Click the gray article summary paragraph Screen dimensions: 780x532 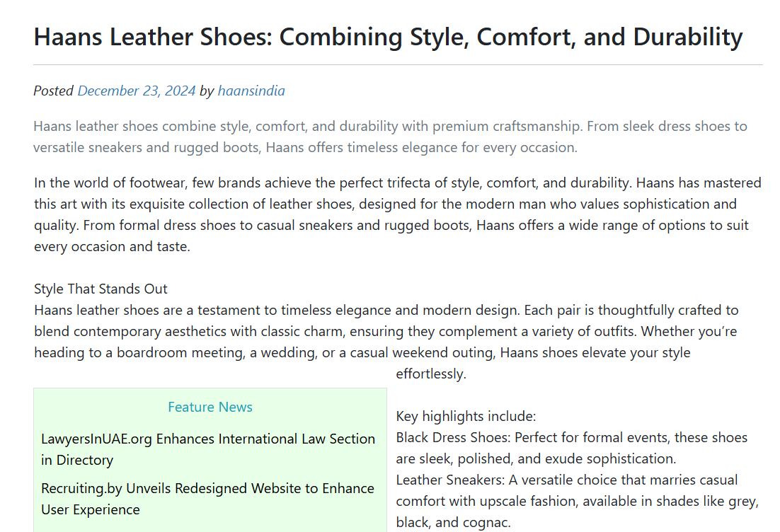click(x=390, y=137)
